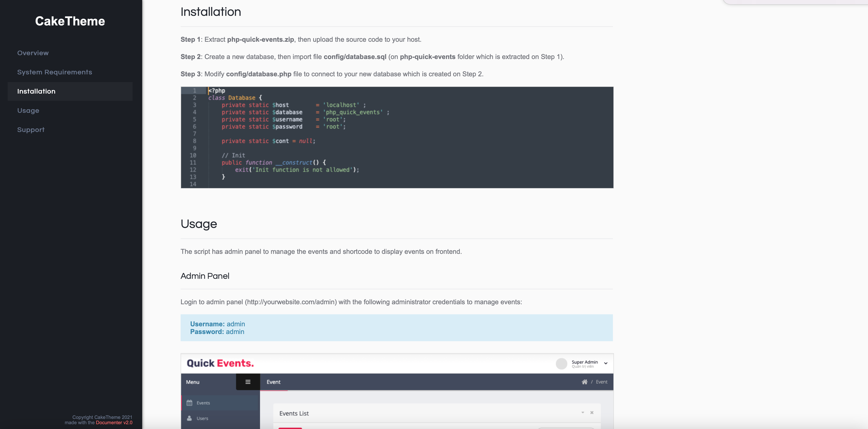Viewport: 868px width, 429px height.
Task: Click the Quick Events logo
Action: click(x=220, y=363)
